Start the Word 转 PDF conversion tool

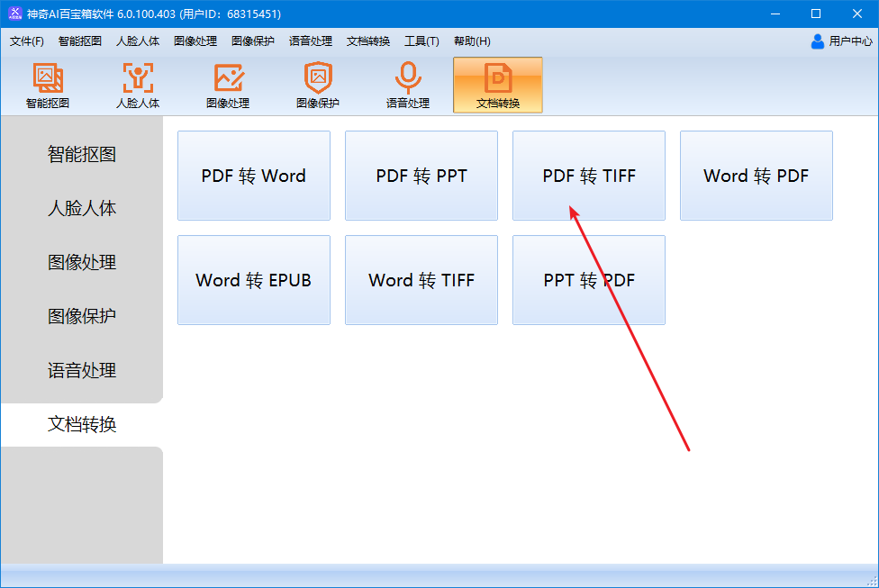757,176
